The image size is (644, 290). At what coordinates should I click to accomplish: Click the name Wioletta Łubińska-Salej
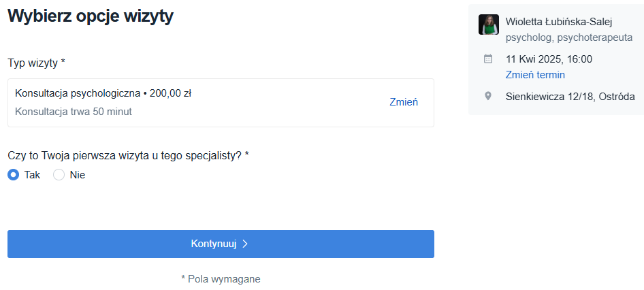(559, 21)
